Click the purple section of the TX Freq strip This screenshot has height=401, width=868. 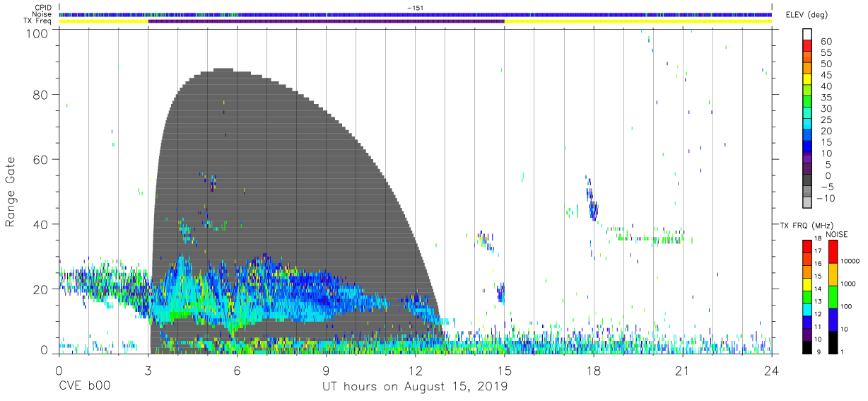click(x=326, y=21)
